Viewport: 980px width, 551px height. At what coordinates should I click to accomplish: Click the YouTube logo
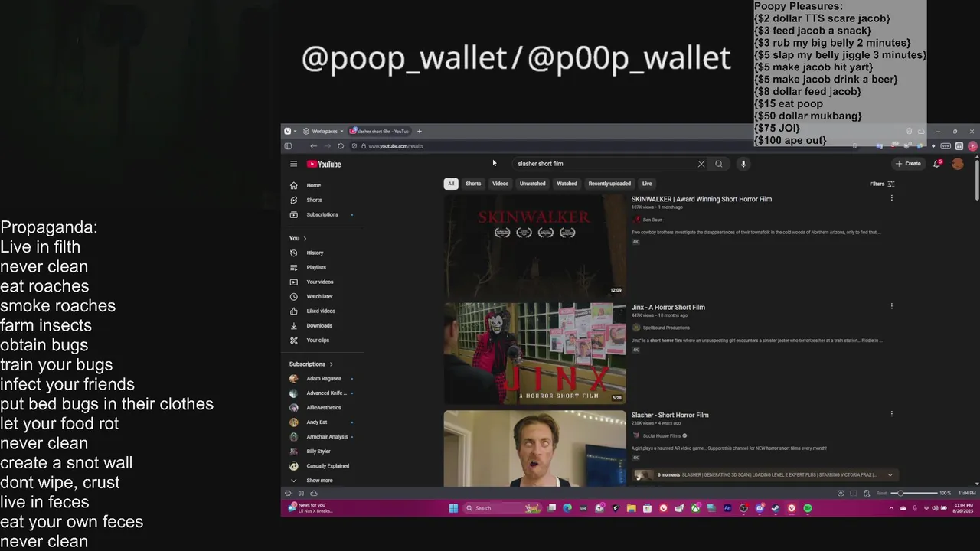tap(324, 164)
